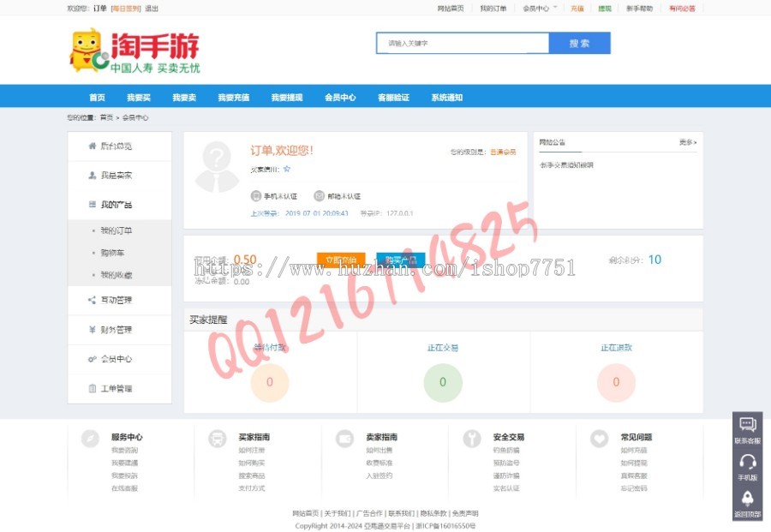Select 系统通知 in the navigation bar
Viewport: 771px width, 532px height.
[x=447, y=98]
